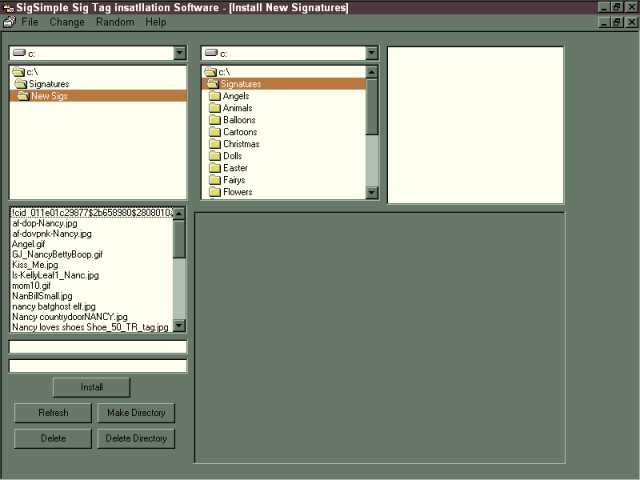640x480 pixels.
Task: Select nancy batghost elf.jpg file
Action: click(x=54, y=307)
